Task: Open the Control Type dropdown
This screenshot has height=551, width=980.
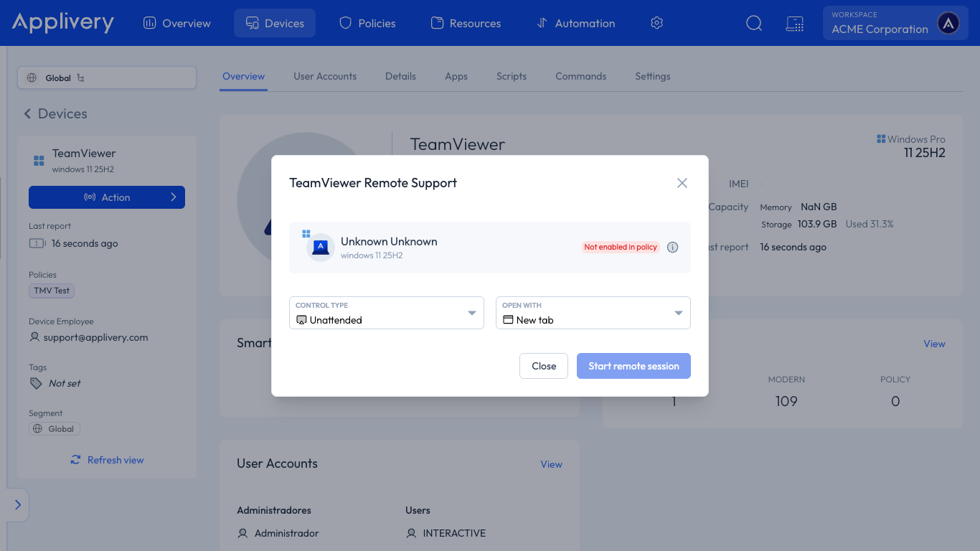Action: [x=387, y=313]
